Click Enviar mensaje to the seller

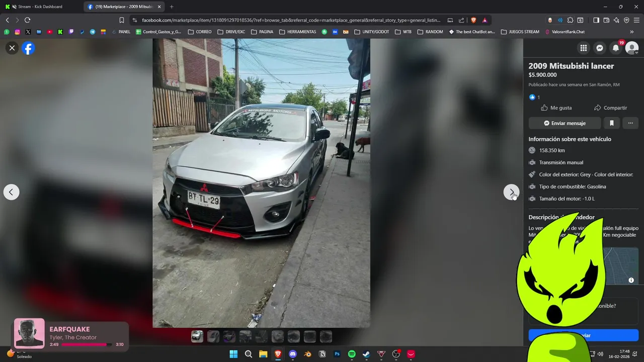(x=565, y=123)
